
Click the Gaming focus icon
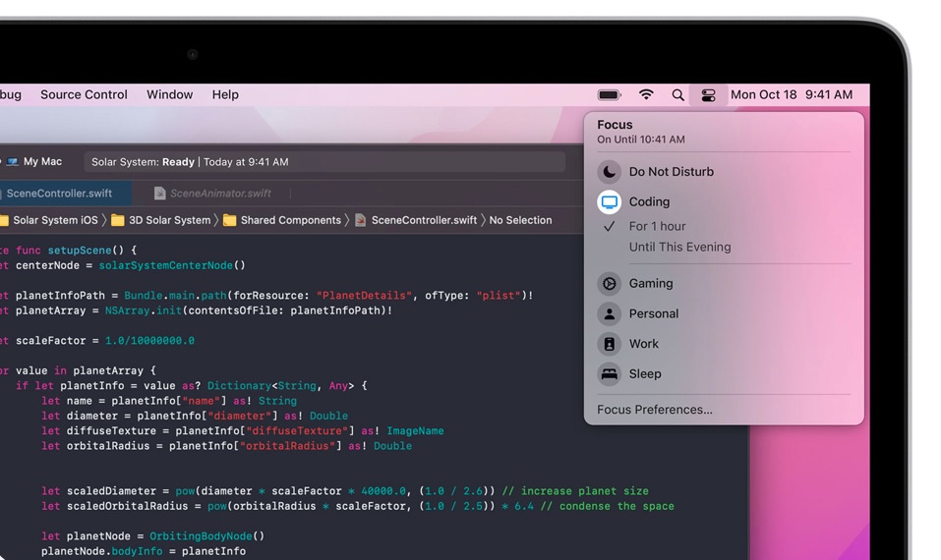pos(609,283)
